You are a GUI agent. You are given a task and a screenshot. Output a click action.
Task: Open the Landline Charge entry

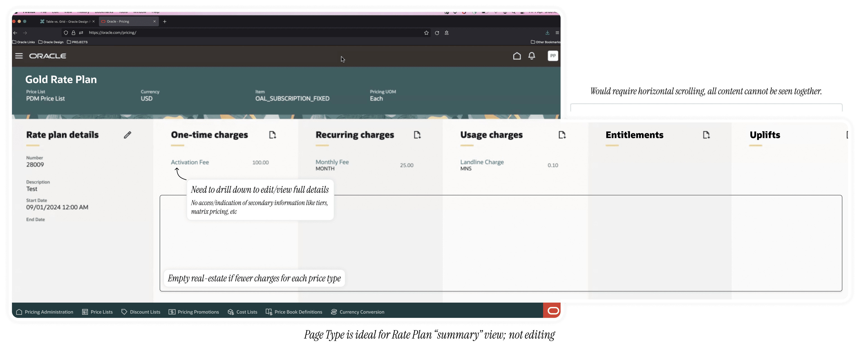[482, 162]
